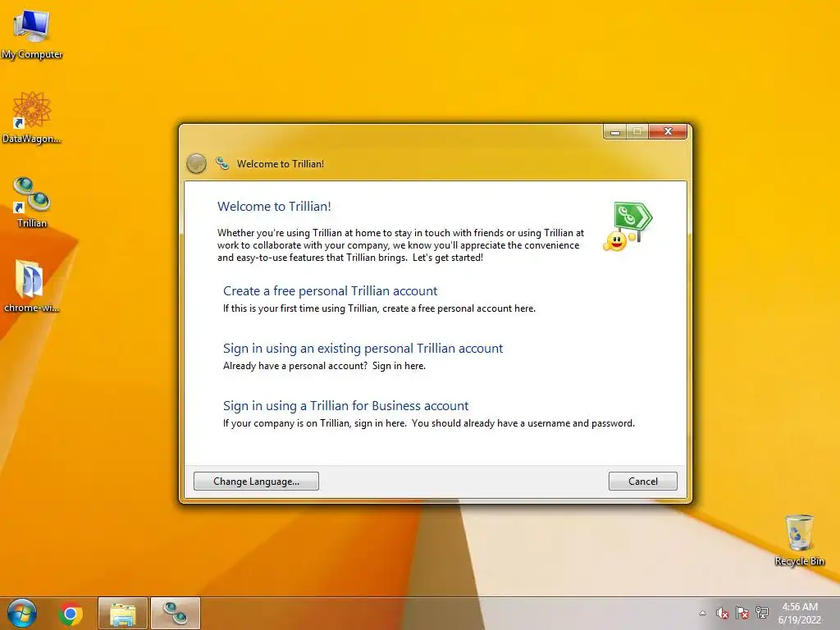The image size is (840, 630).
Task: Select the Recycle Bin icon
Action: click(799, 540)
